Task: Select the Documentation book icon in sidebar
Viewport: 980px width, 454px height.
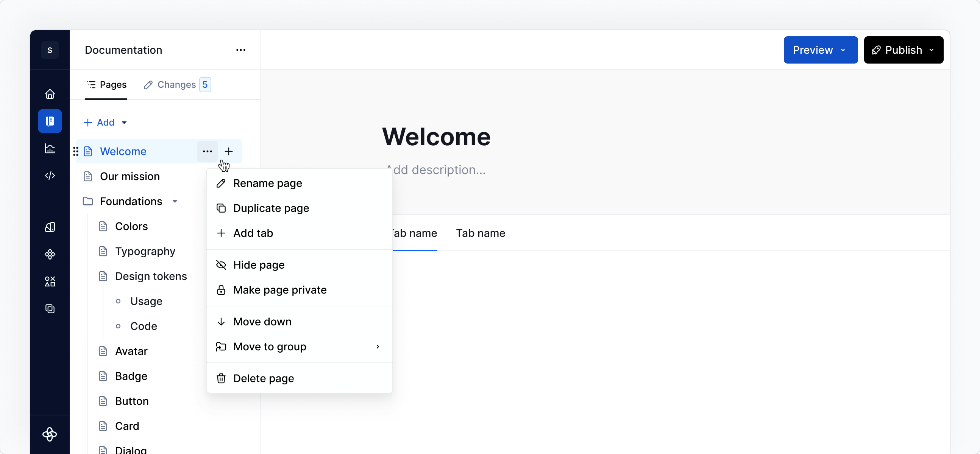Action: click(50, 121)
